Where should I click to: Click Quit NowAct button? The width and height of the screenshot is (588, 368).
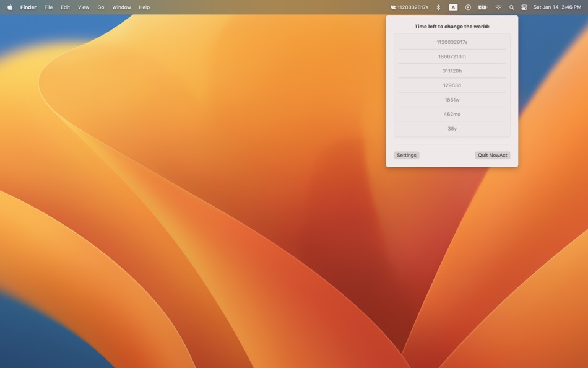tap(493, 155)
